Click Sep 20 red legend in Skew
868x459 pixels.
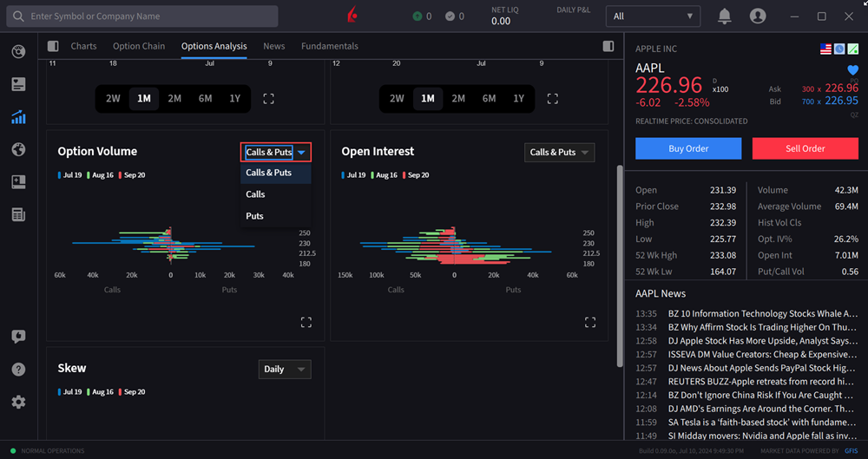pos(132,392)
